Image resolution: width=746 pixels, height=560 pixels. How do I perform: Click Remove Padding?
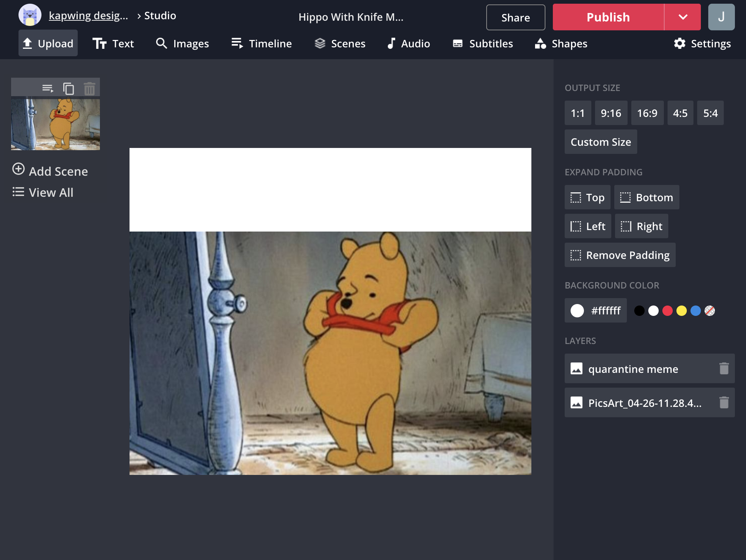point(620,255)
